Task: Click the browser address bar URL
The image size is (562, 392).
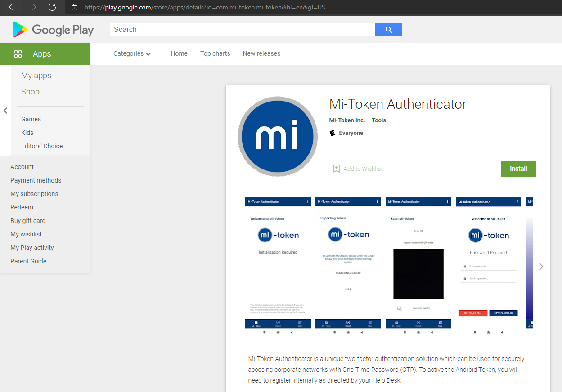Action: (205, 7)
